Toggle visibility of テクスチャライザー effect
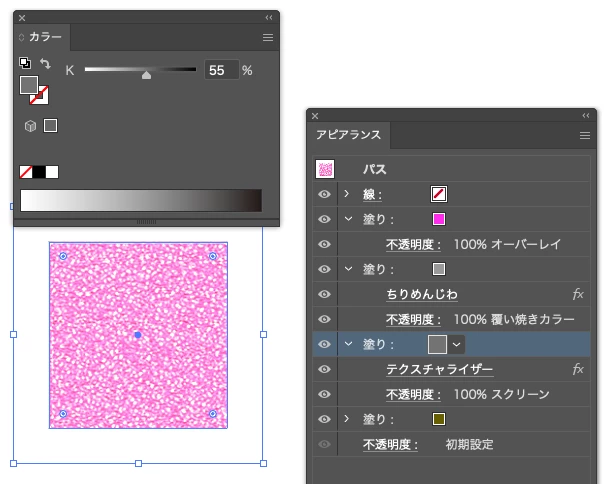 point(324,369)
